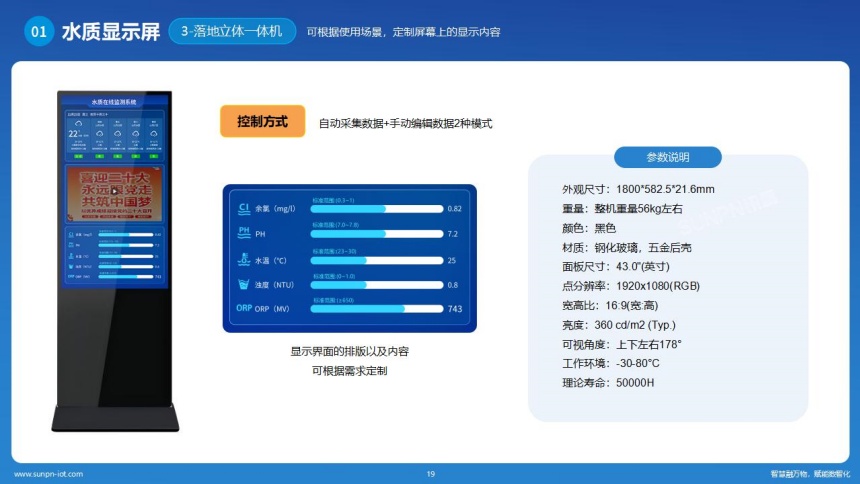This screenshot has width=860, height=484.
Task: Open the www.sunpn-iot.com link
Action: coord(48,474)
